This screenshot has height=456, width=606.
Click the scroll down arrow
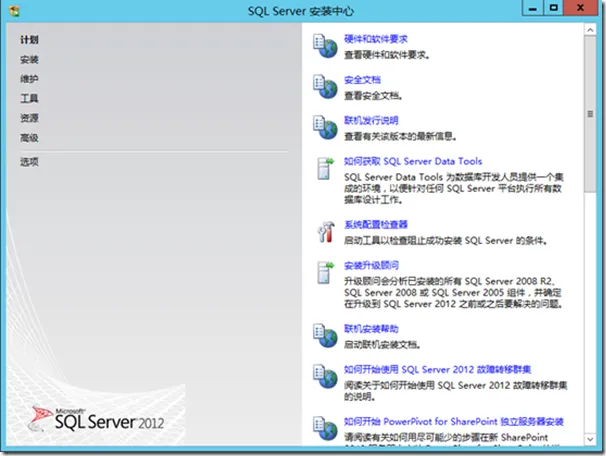[590, 439]
